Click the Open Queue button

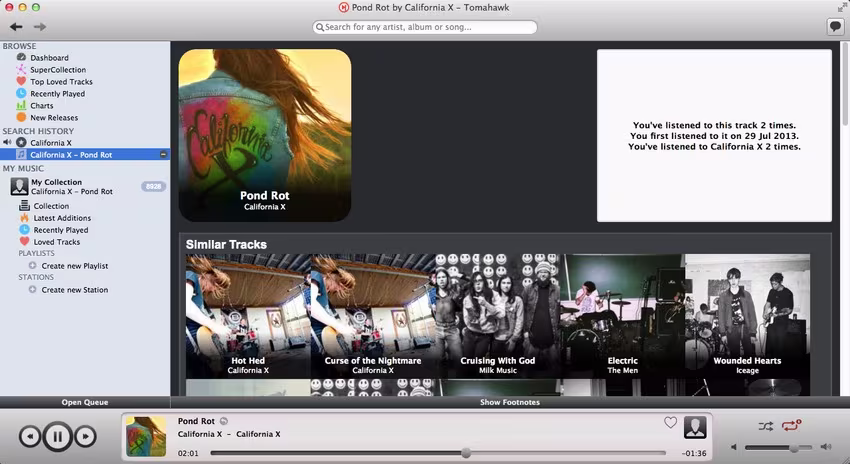point(85,402)
